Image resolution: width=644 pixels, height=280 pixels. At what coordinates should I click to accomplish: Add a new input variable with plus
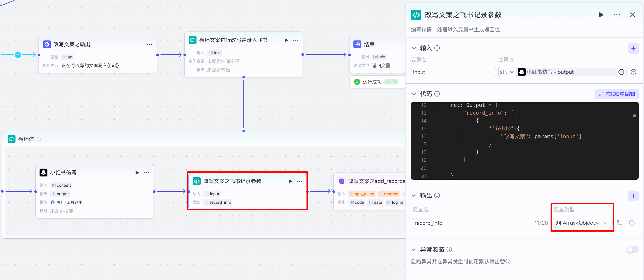pos(633,48)
